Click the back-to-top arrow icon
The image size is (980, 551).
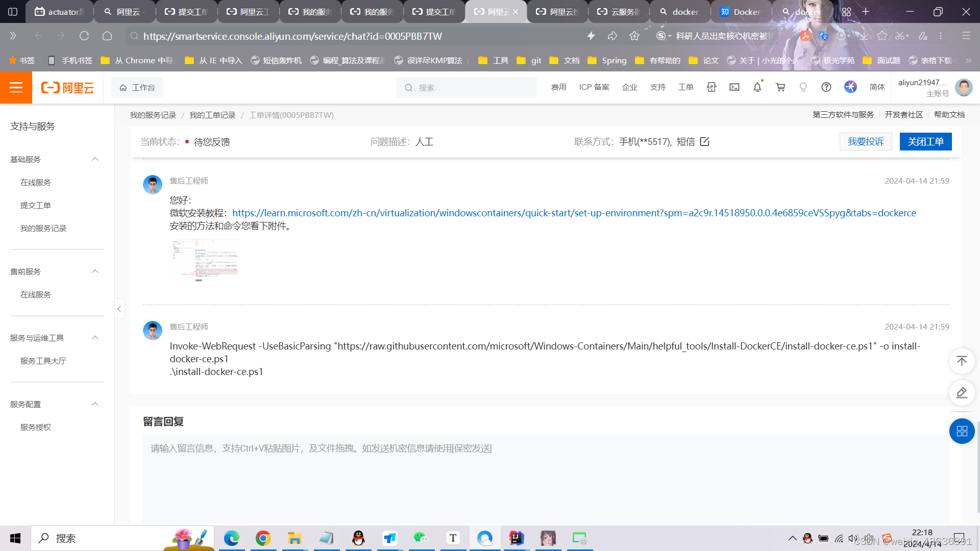[962, 361]
